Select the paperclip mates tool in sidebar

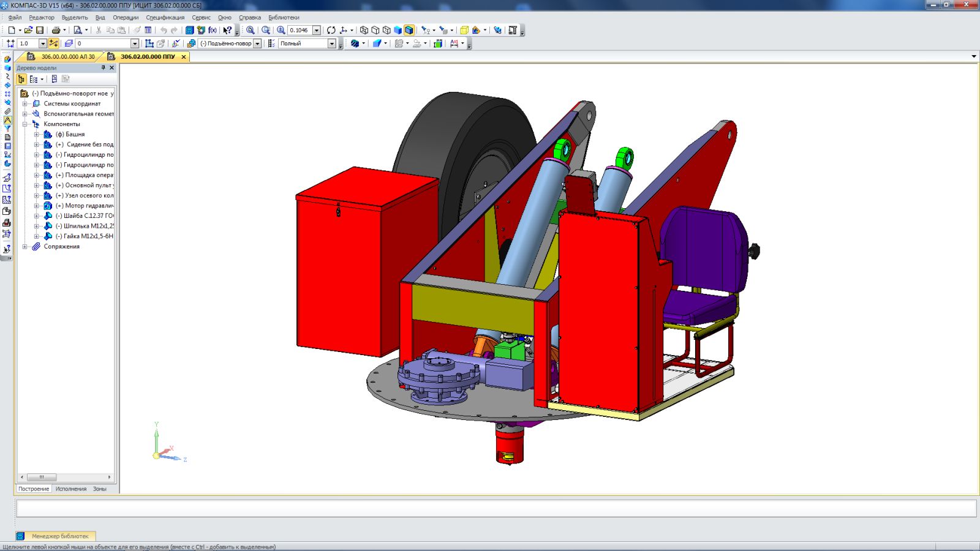click(x=7, y=111)
